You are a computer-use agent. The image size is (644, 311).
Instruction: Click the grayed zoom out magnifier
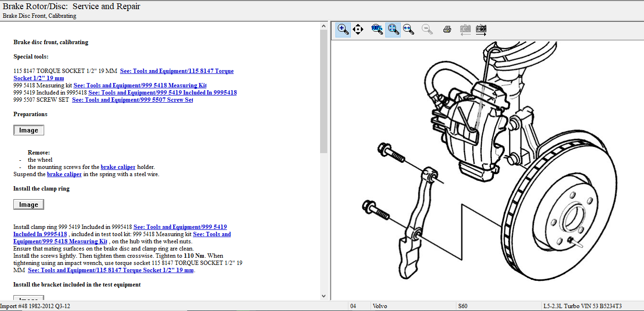427,29
